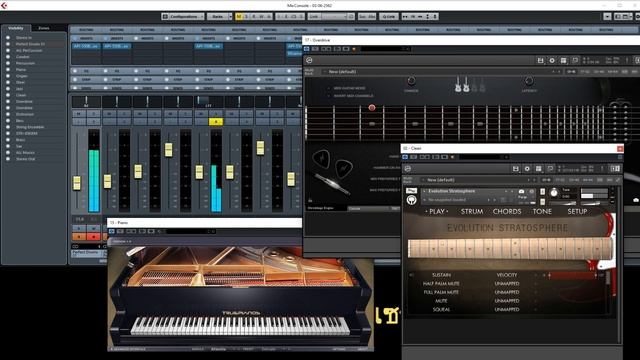Open the STRUM tab in Evolution Stratosphere
Screen dimensions: 640x360
click(472, 211)
